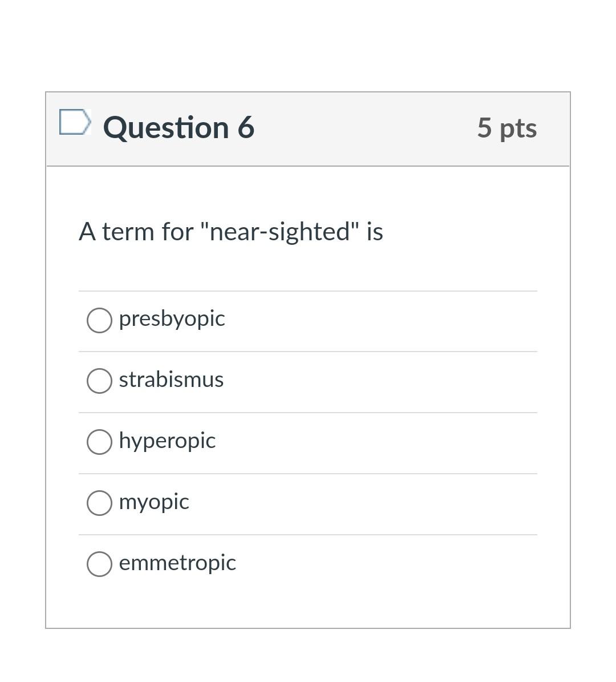Image resolution: width=616 pixels, height=682 pixels.
Task: Click the 'pts' label in header
Action: click(x=518, y=130)
